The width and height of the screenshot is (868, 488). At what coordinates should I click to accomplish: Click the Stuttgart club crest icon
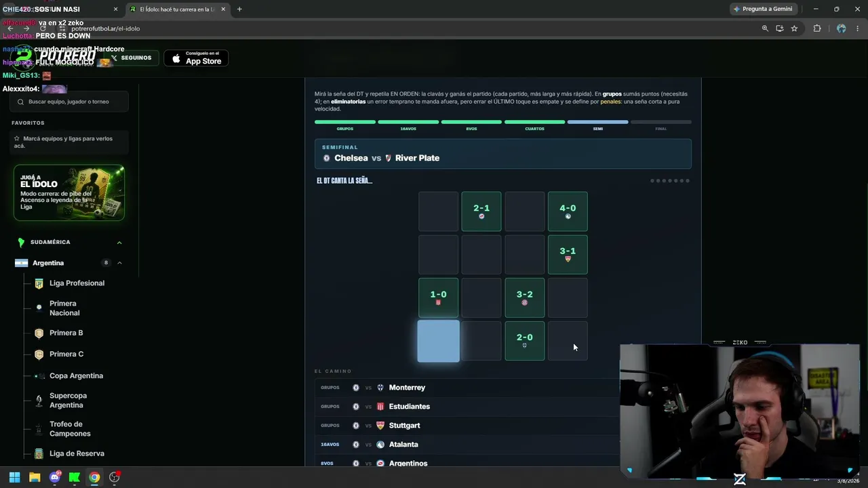pyautogui.click(x=380, y=426)
